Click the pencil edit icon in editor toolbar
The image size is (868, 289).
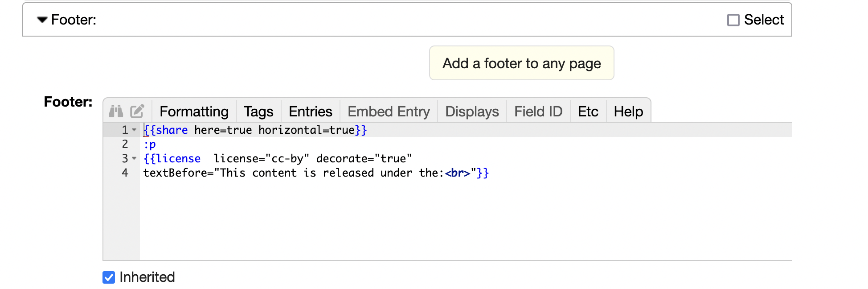click(x=137, y=111)
